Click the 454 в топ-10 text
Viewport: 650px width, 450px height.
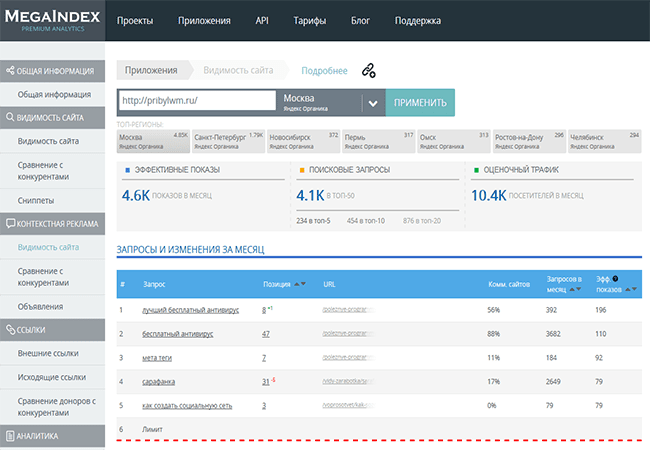pyautogui.click(x=366, y=221)
